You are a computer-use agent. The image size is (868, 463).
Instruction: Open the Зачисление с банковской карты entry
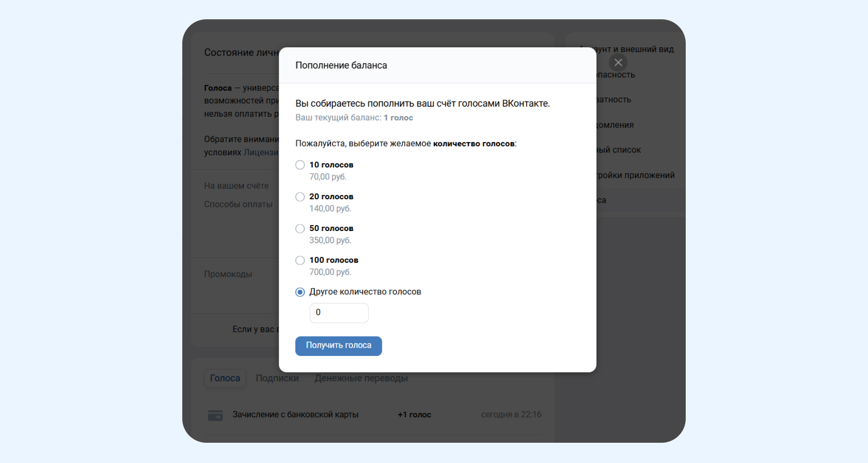click(x=295, y=415)
